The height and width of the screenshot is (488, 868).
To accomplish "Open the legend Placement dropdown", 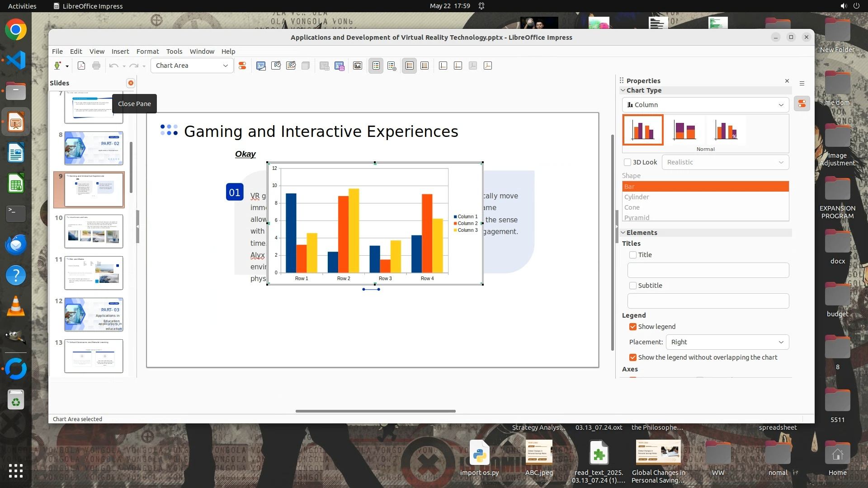I will [x=727, y=342].
